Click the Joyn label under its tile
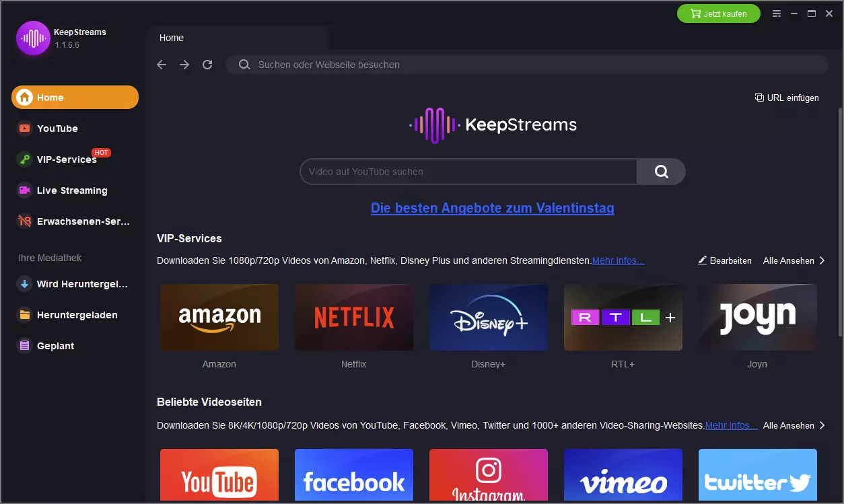This screenshot has width=844, height=504. pyautogui.click(x=757, y=364)
